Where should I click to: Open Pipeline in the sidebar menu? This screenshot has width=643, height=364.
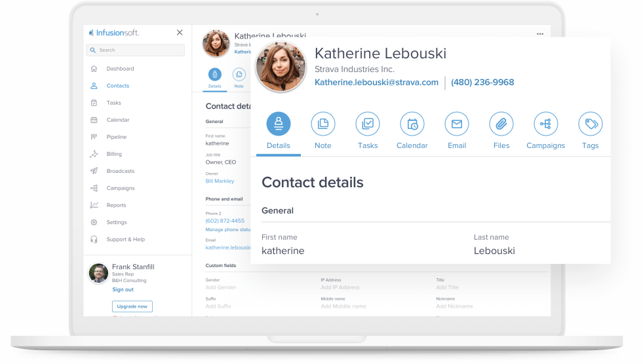click(117, 137)
